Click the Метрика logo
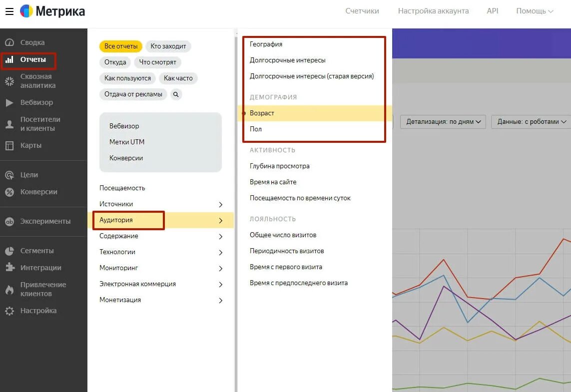The width and height of the screenshot is (571, 392). 52,11
